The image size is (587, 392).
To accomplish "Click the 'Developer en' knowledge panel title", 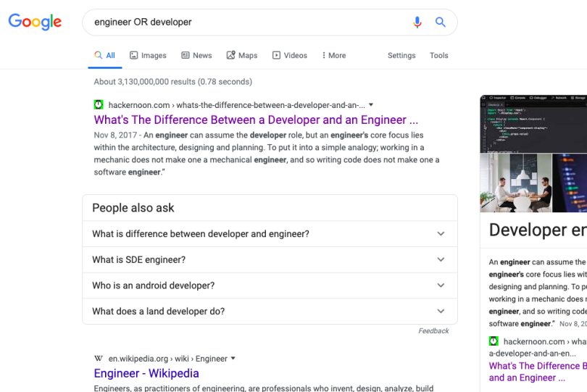I will pos(538,230).
